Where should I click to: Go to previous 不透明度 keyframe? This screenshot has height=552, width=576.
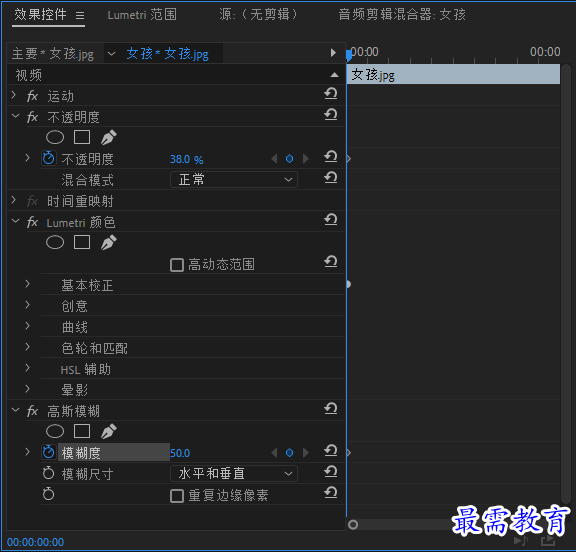tap(274, 159)
